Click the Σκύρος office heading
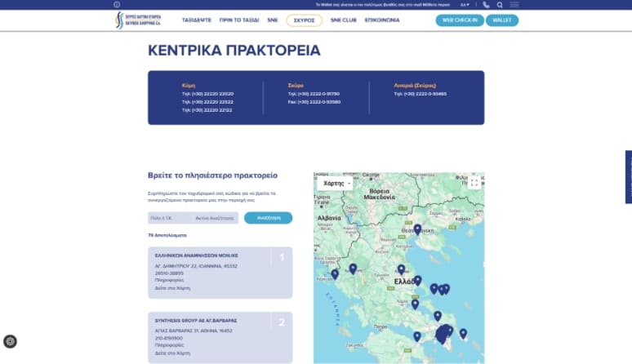 pyautogui.click(x=296, y=86)
